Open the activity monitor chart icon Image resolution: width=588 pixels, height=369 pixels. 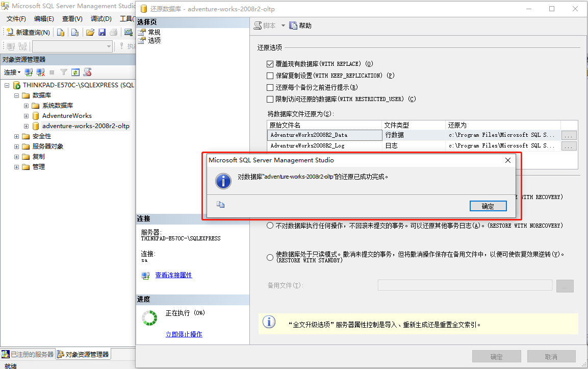[x=129, y=32]
